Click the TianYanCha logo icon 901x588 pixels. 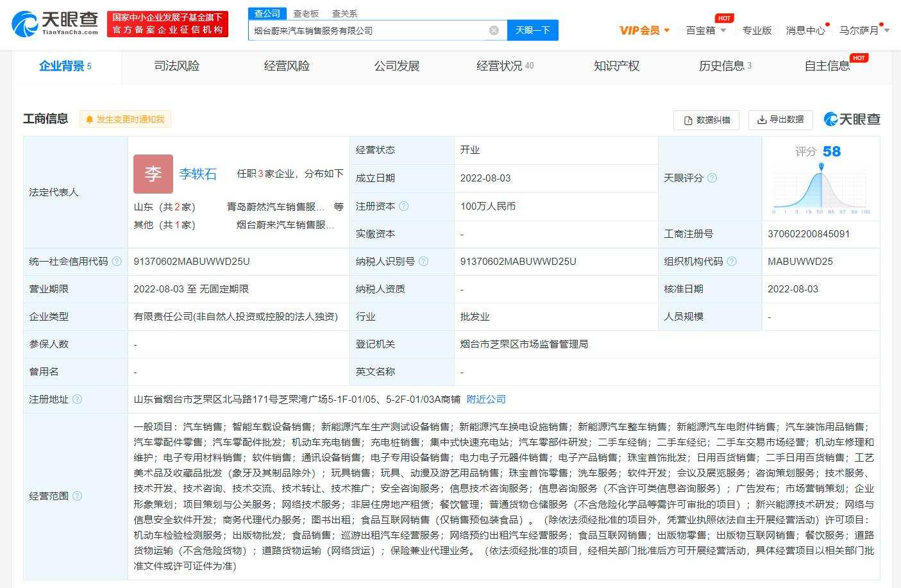[26, 24]
